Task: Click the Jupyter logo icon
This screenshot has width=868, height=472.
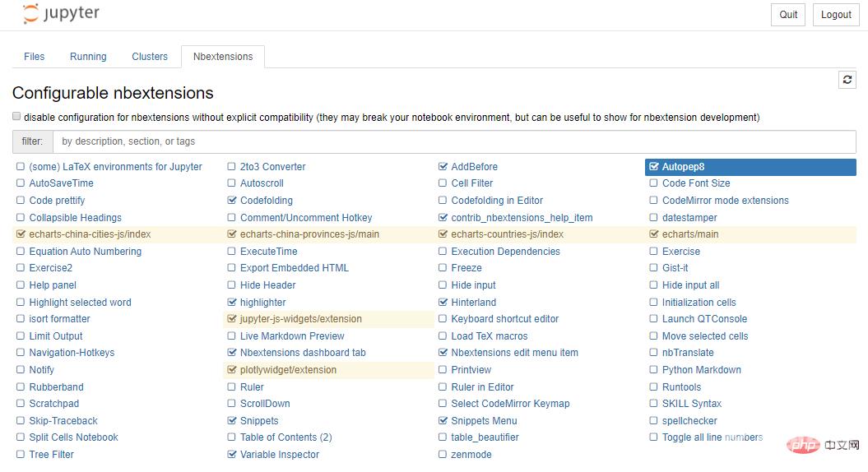Action: [x=31, y=14]
